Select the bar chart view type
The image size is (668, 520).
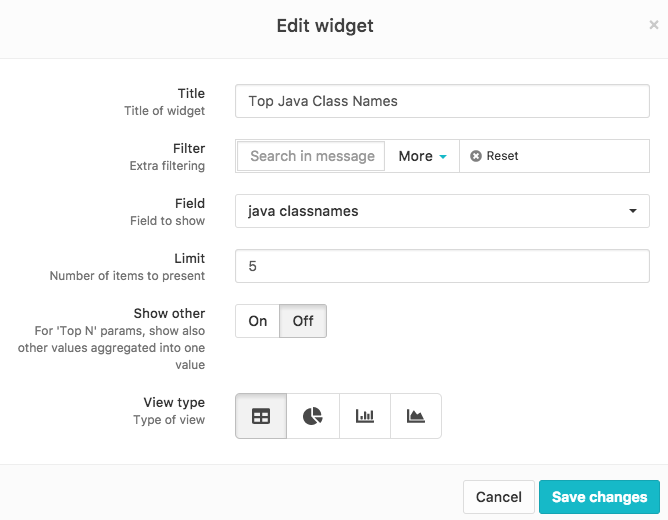(365, 416)
